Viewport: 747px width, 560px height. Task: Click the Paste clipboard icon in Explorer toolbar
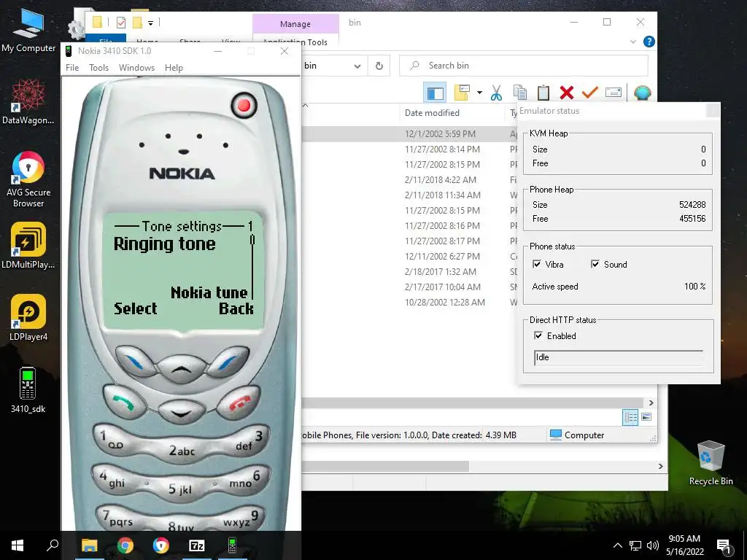(x=543, y=93)
